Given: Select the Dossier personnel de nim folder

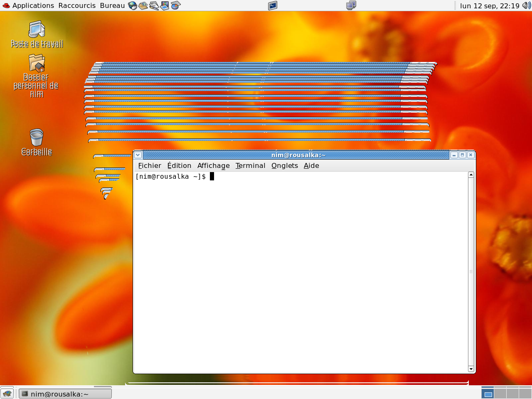Looking at the screenshot, I should coord(37,63).
